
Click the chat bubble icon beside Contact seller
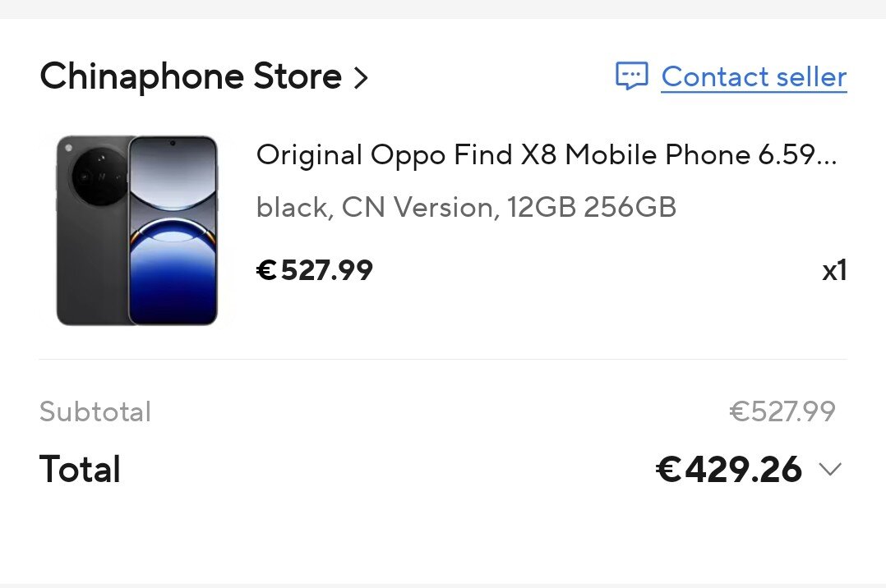(631, 76)
